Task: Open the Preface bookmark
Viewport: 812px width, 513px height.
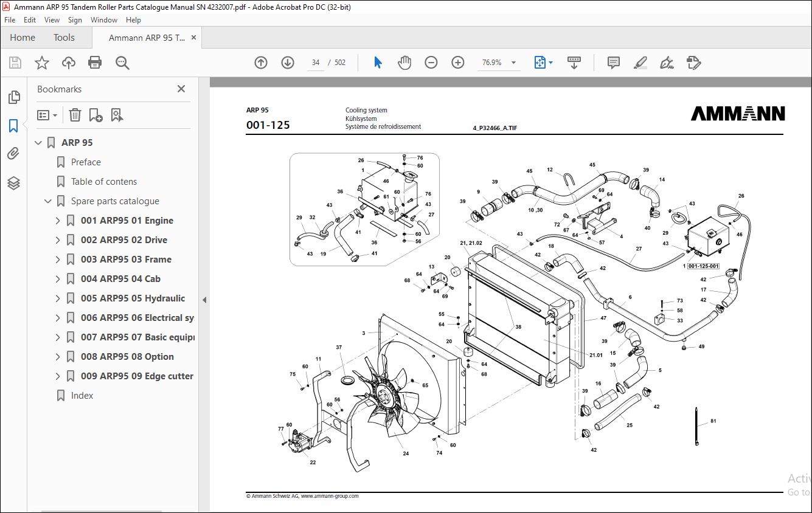Action: [86, 162]
